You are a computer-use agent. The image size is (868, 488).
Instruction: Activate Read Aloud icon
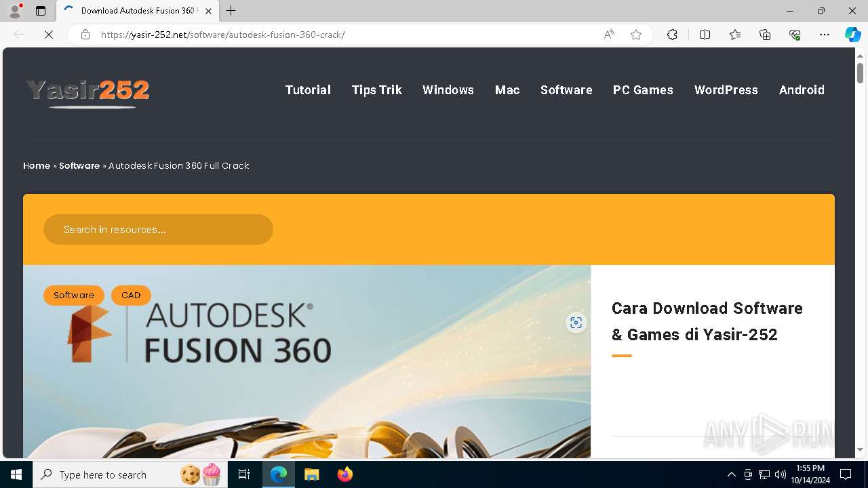click(609, 35)
